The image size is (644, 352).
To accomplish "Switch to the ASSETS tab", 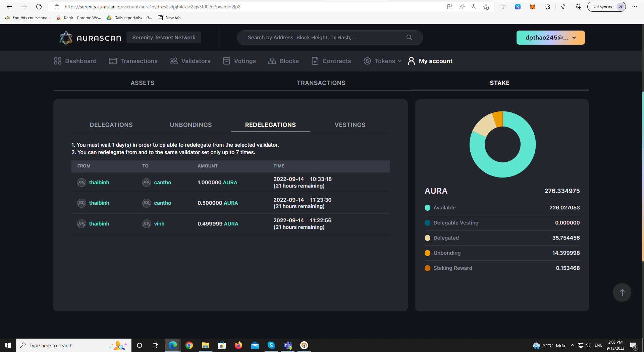I will (142, 83).
